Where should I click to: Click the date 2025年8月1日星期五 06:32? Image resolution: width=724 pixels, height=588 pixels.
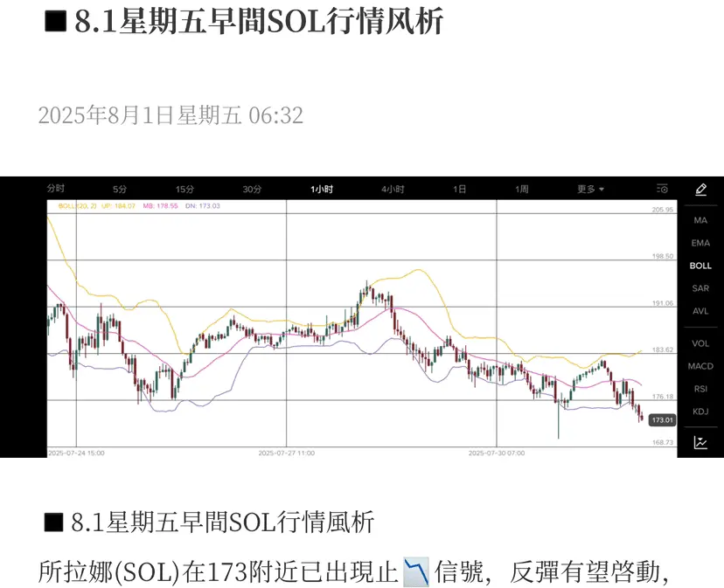(x=171, y=115)
